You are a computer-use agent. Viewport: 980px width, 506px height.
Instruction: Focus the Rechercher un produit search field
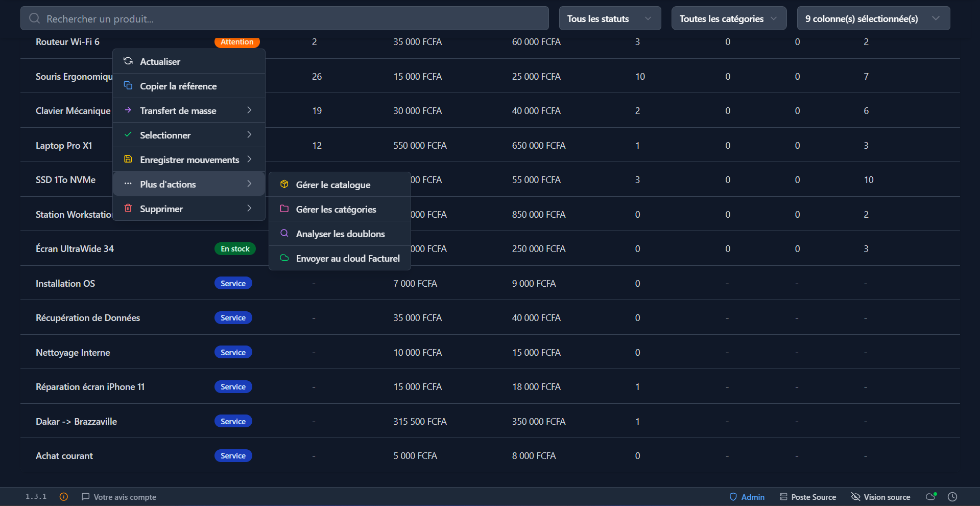[x=284, y=18]
